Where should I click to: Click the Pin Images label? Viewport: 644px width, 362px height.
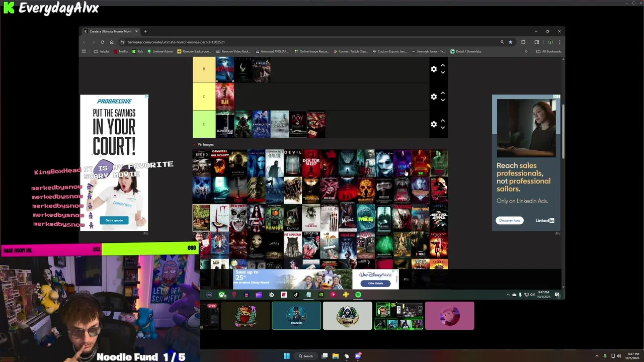(x=205, y=145)
